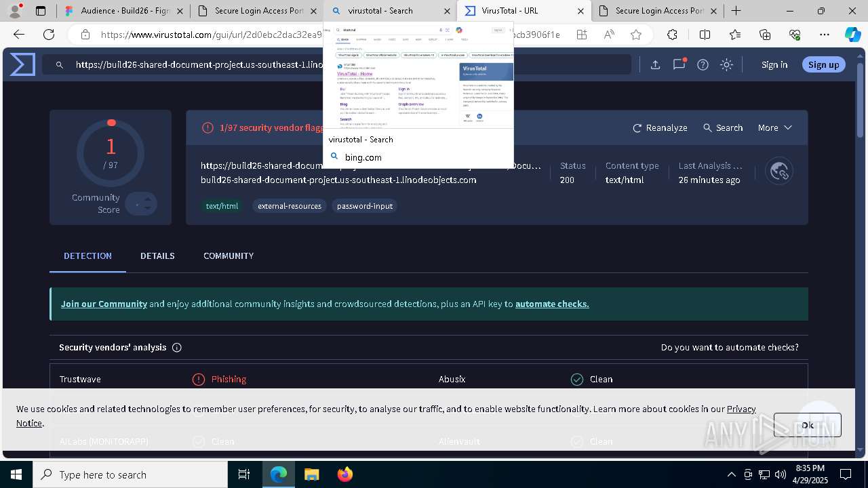Switch to virustotal - Search tab
Image resolution: width=868 pixels, height=488 pixels.
click(x=390, y=11)
